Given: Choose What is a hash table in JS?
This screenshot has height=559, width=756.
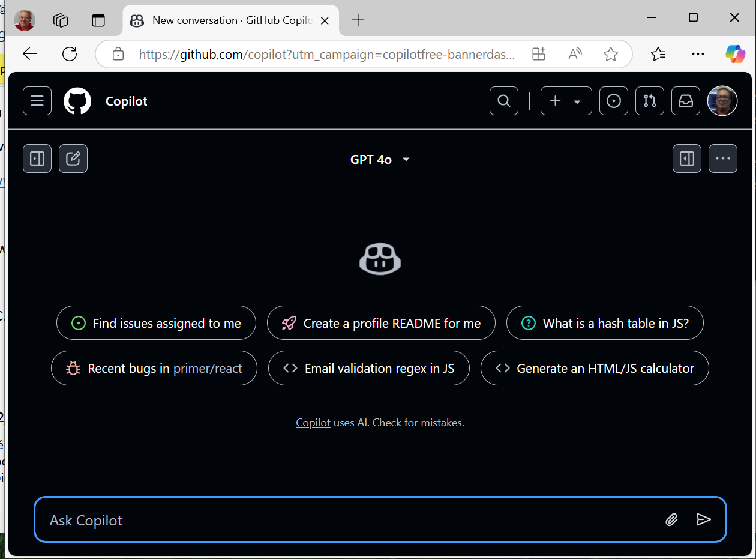Looking at the screenshot, I should (x=605, y=323).
